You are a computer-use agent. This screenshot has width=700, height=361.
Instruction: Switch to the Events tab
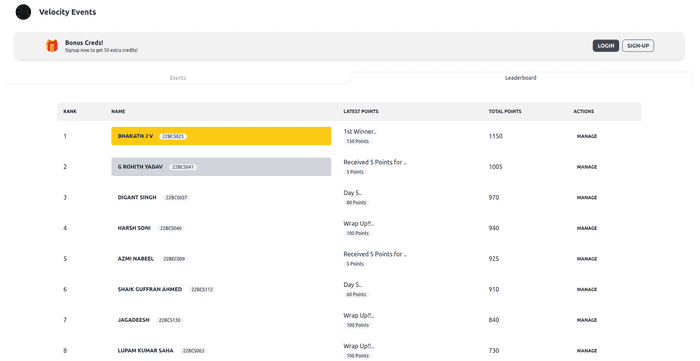pyautogui.click(x=178, y=78)
